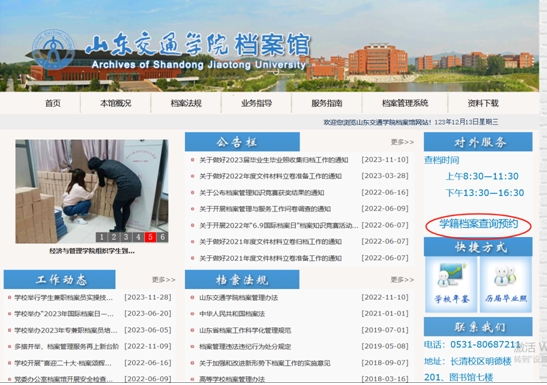Click 更多>> beside the lower 档案法规 section
547x385 pixels.
click(x=402, y=280)
